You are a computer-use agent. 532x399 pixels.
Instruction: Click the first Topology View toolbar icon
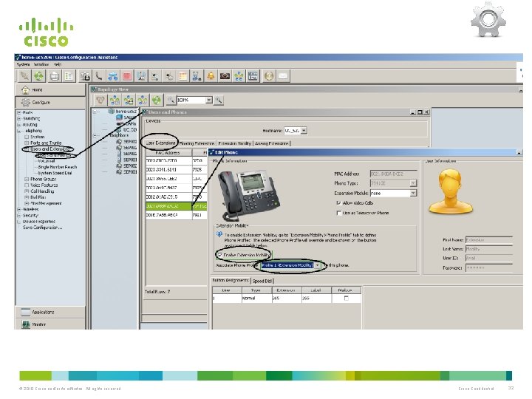click(x=100, y=100)
